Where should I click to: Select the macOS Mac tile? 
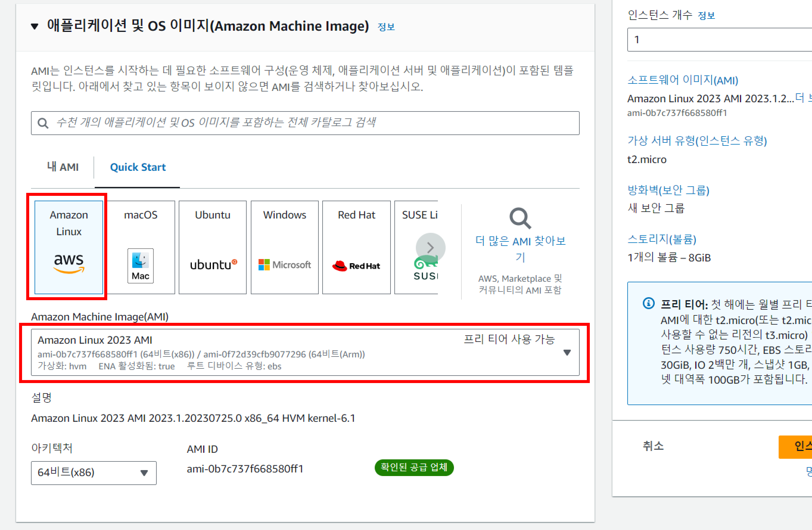[x=141, y=247]
